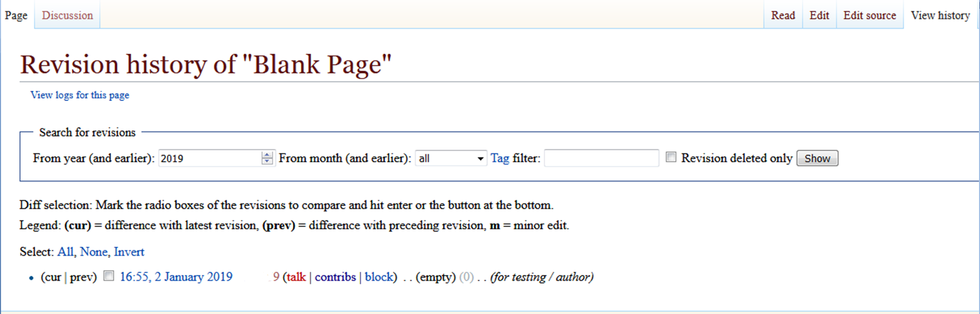Click the Tag link before filter
Screen dimensions: 980x314
tap(500, 158)
